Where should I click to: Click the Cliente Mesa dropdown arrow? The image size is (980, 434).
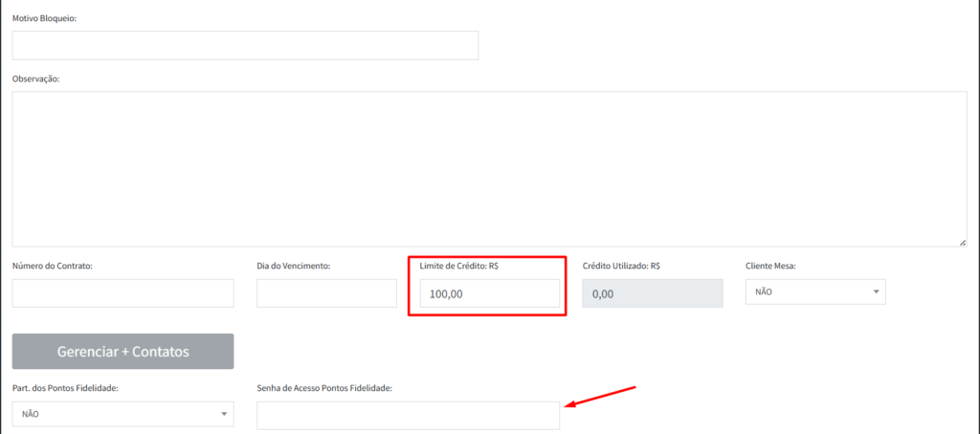pyautogui.click(x=876, y=292)
